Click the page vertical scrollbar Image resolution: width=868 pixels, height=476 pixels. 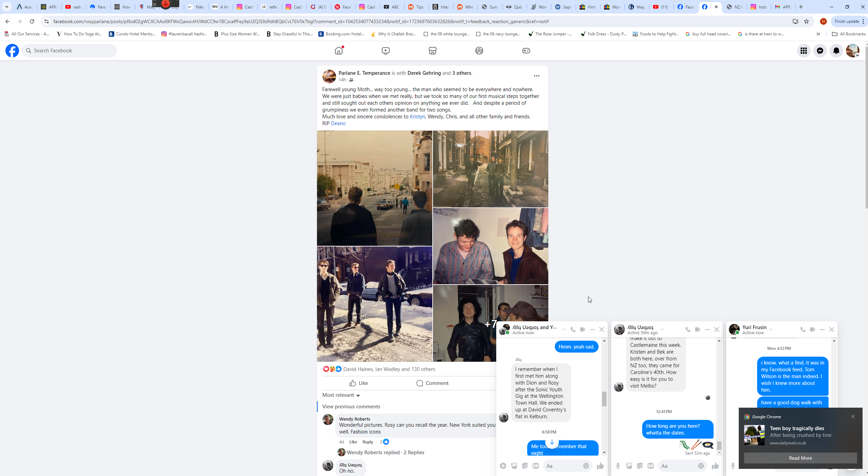(x=866, y=128)
